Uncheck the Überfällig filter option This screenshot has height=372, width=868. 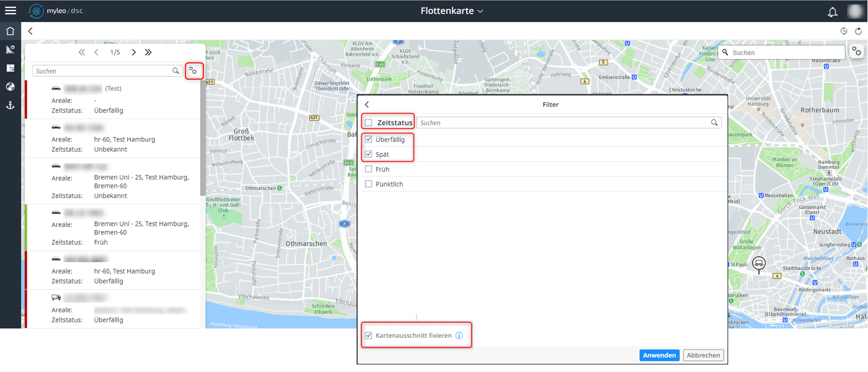click(369, 139)
